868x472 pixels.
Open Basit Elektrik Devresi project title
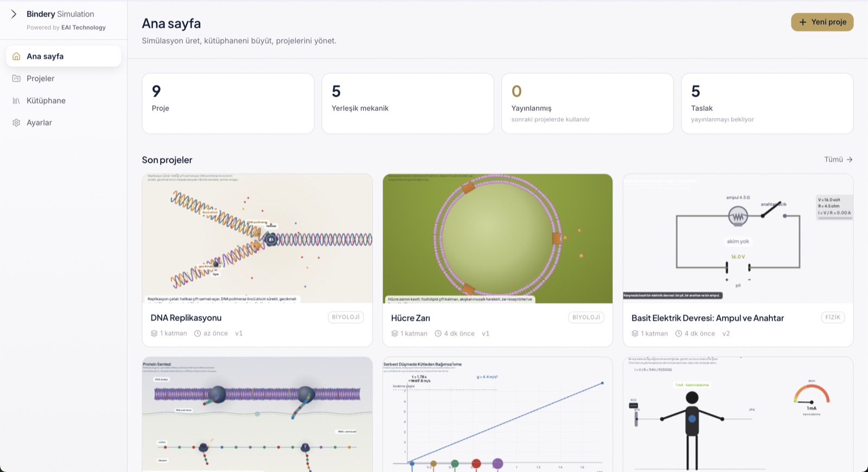pos(707,318)
